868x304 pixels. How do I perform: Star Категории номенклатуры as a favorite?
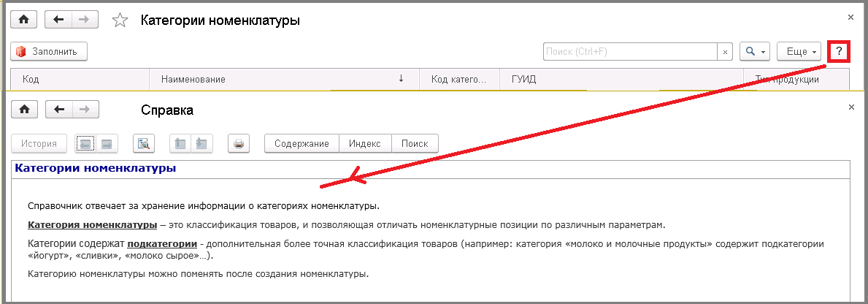pyautogui.click(x=120, y=20)
